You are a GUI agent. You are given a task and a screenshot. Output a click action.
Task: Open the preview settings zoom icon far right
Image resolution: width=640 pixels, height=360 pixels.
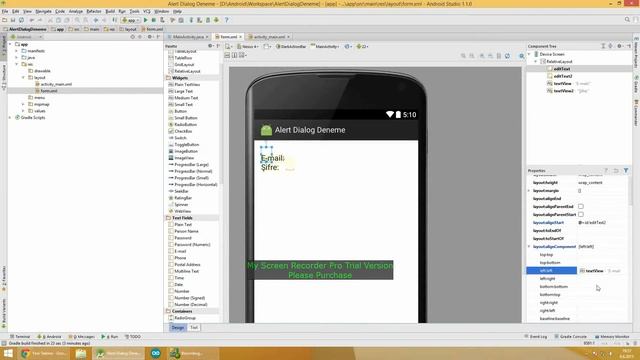[522, 56]
